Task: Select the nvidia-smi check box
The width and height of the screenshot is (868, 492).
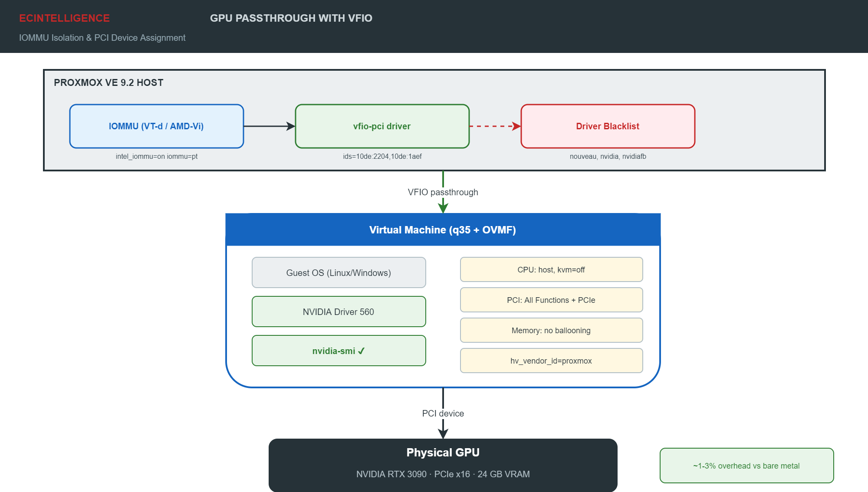Action: (339, 351)
